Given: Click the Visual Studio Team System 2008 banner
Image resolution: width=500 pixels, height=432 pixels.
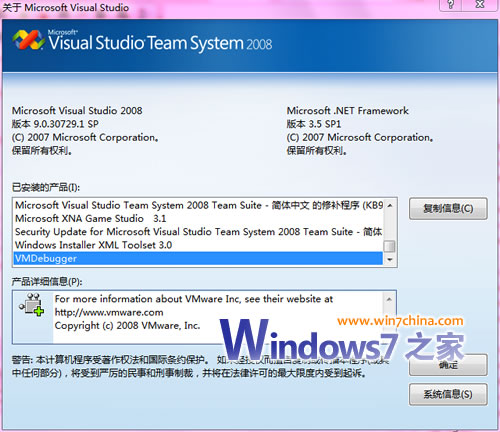Looking at the screenshot, I should (250, 45).
